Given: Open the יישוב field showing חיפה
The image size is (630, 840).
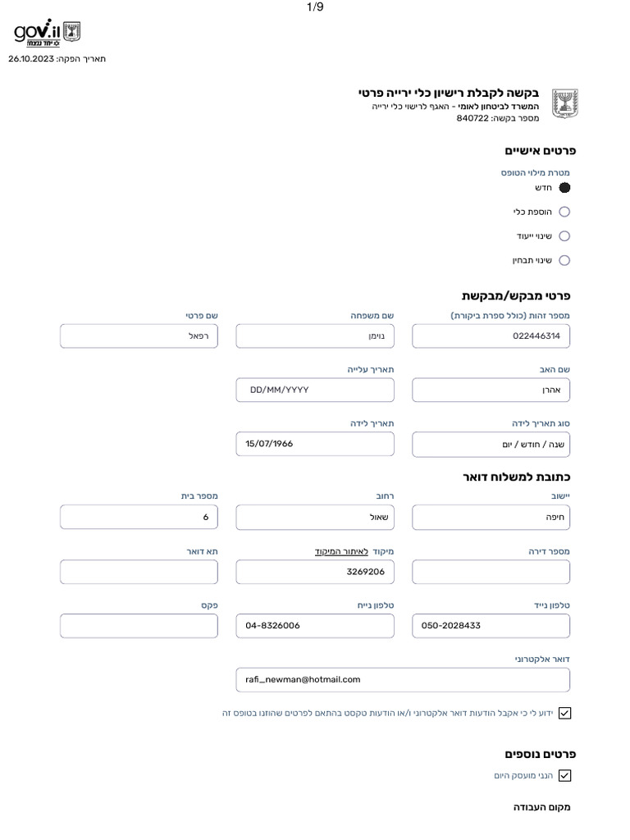Looking at the screenshot, I should [491, 518].
